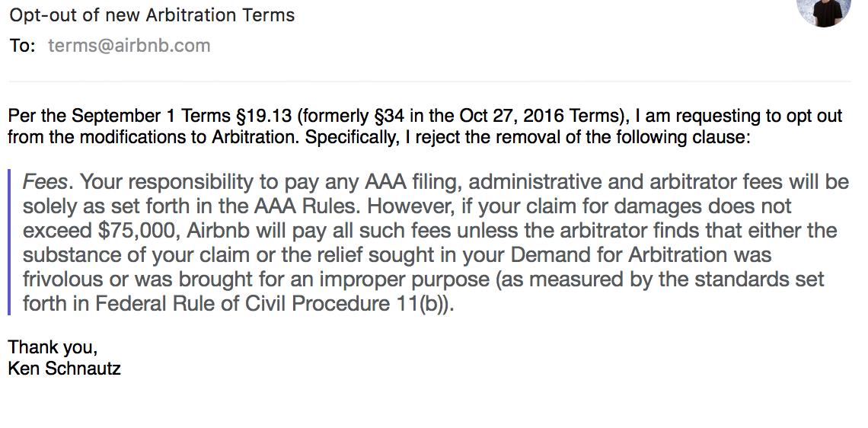Screen dimensions: 868x428
Task: Click the "§19.13" section reference in body
Action: tap(261, 117)
